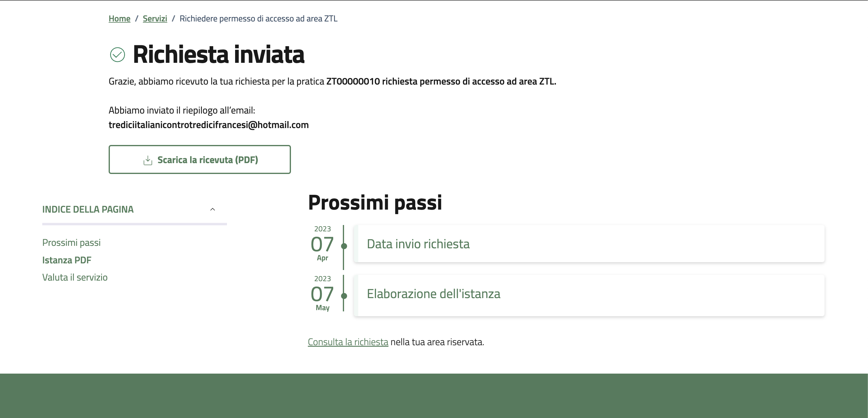Click the Richiesta inviata heading
Viewport: 868px width, 418px height.
click(218, 55)
